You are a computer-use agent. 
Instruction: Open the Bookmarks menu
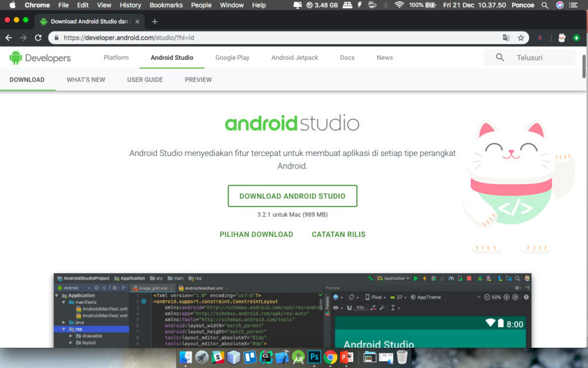pyautogui.click(x=166, y=5)
